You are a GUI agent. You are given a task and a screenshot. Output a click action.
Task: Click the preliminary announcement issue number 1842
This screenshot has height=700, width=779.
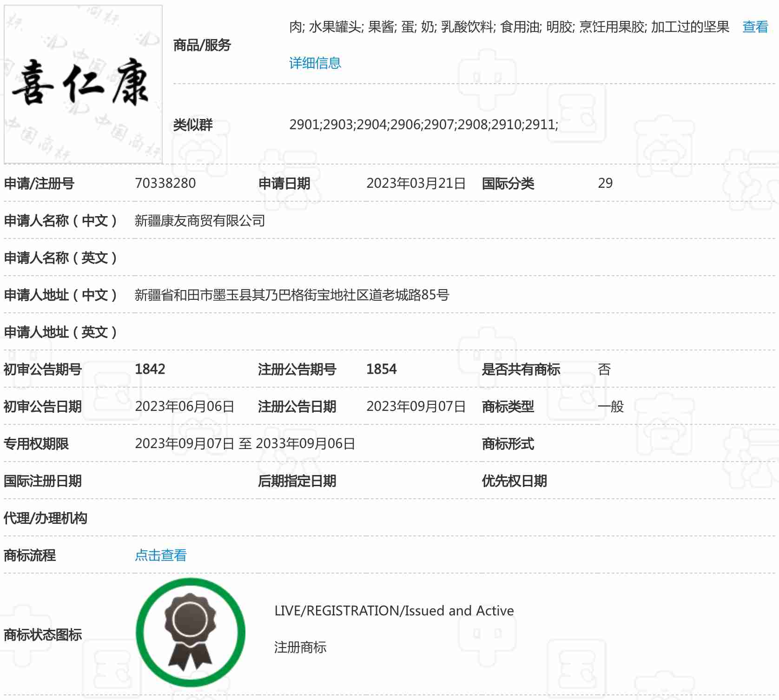(x=150, y=369)
